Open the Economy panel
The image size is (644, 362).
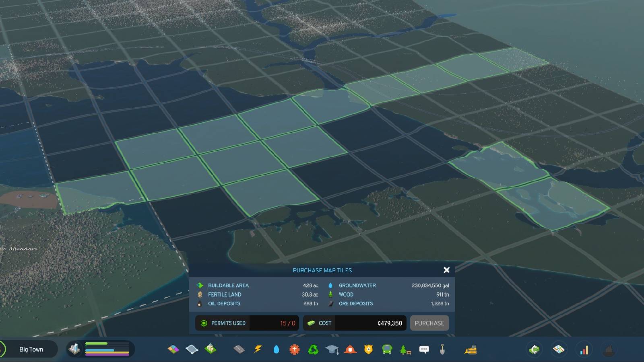(x=535, y=350)
